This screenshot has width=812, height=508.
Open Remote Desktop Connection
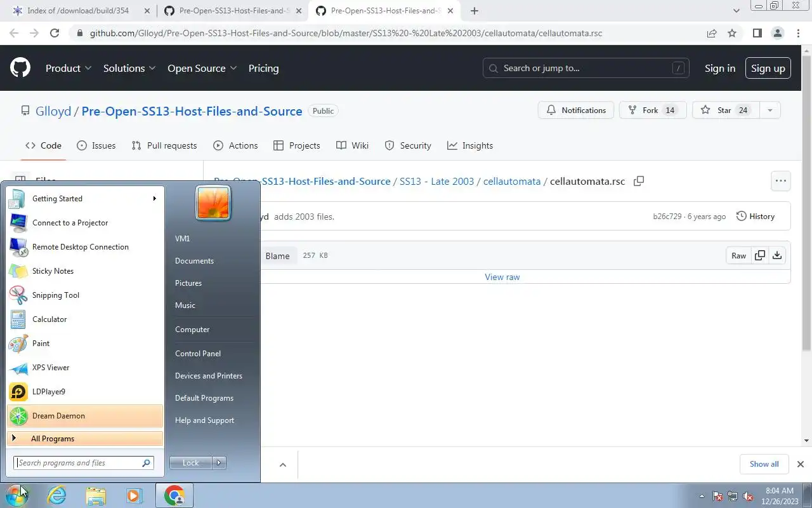tap(85, 247)
